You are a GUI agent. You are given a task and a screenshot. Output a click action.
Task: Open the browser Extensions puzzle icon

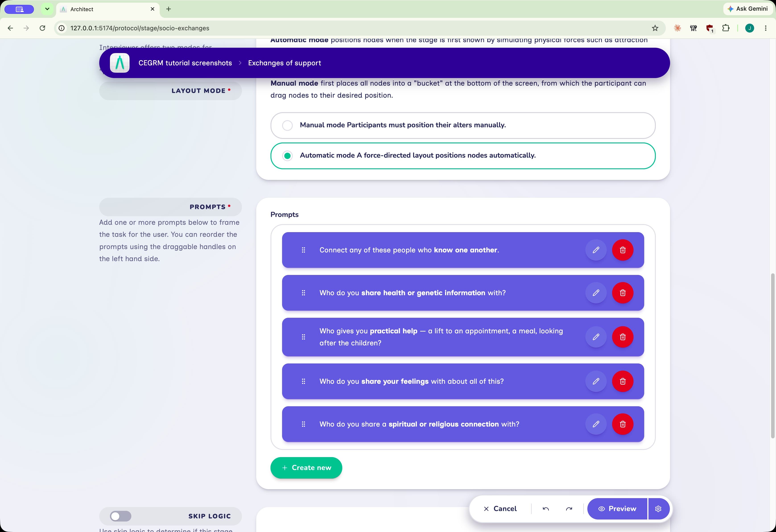pyautogui.click(x=726, y=28)
